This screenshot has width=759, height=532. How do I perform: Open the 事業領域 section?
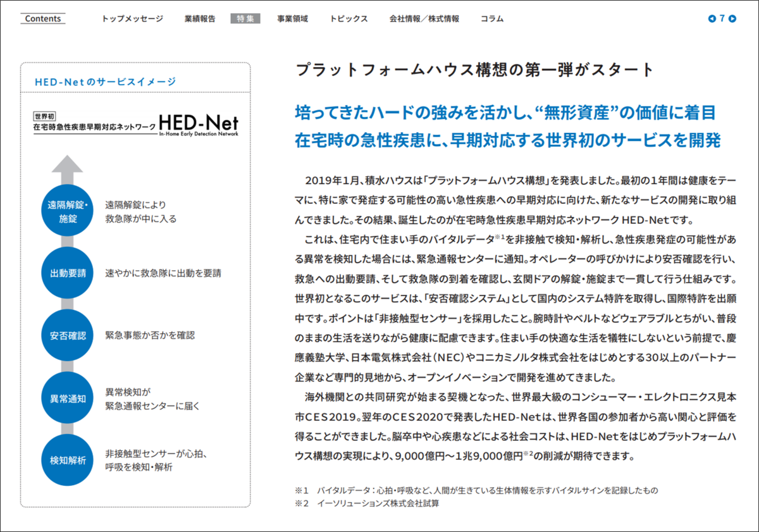(x=292, y=18)
